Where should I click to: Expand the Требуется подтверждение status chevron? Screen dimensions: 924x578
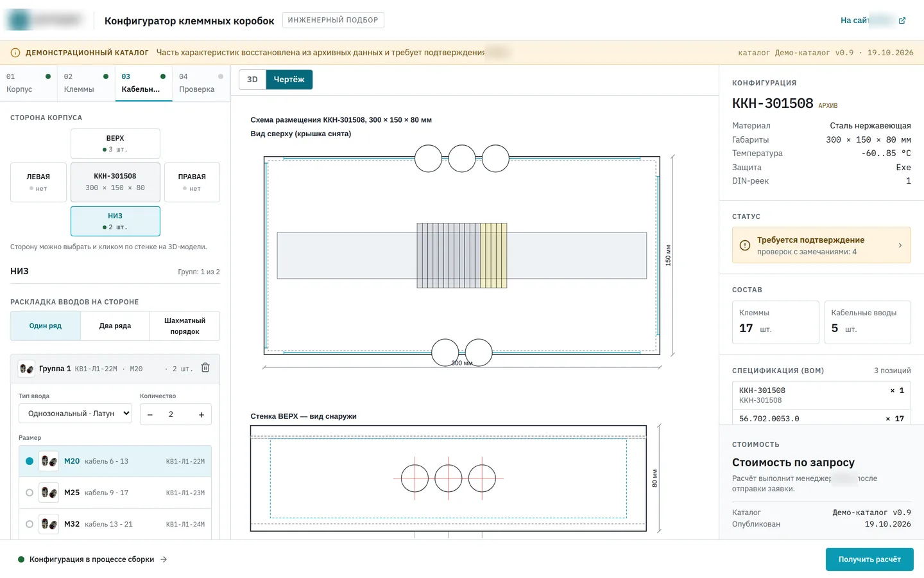(900, 245)
